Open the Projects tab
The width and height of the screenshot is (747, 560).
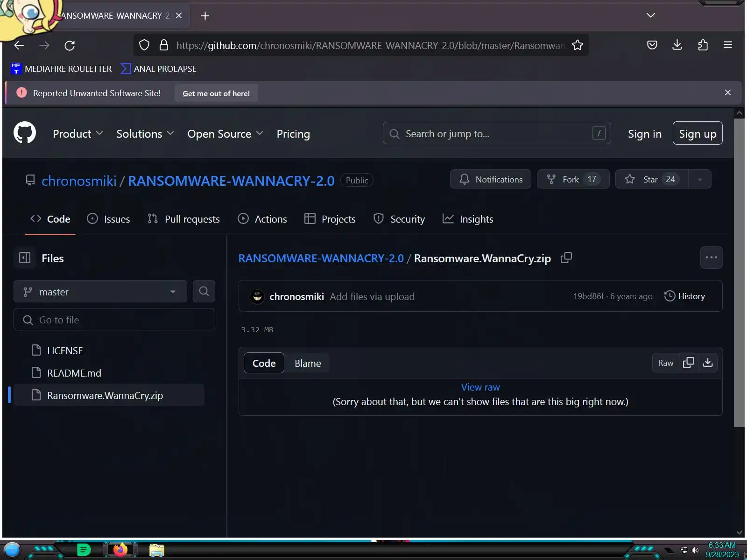point(330,219)
